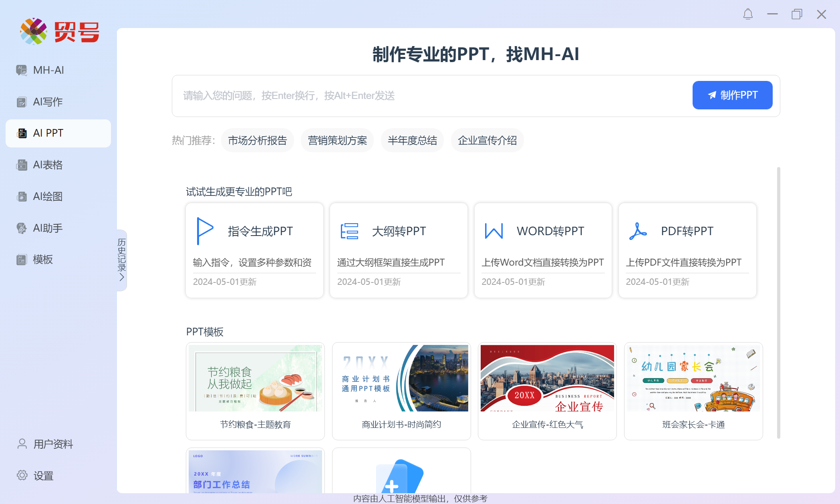Open notifications bell icon
The height and width of the screenshot is (504, 840).
pos(748,14)
